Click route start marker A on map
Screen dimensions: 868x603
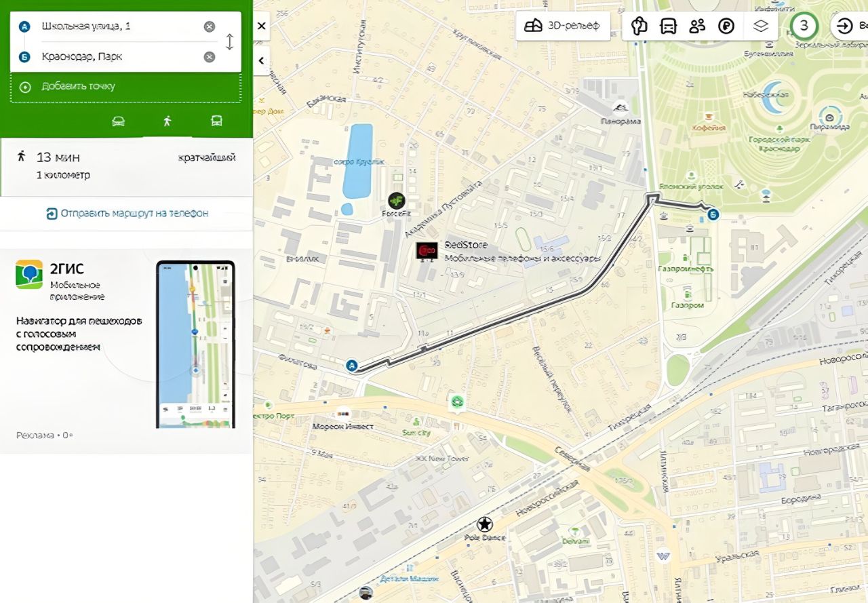(x=351, y=366)
